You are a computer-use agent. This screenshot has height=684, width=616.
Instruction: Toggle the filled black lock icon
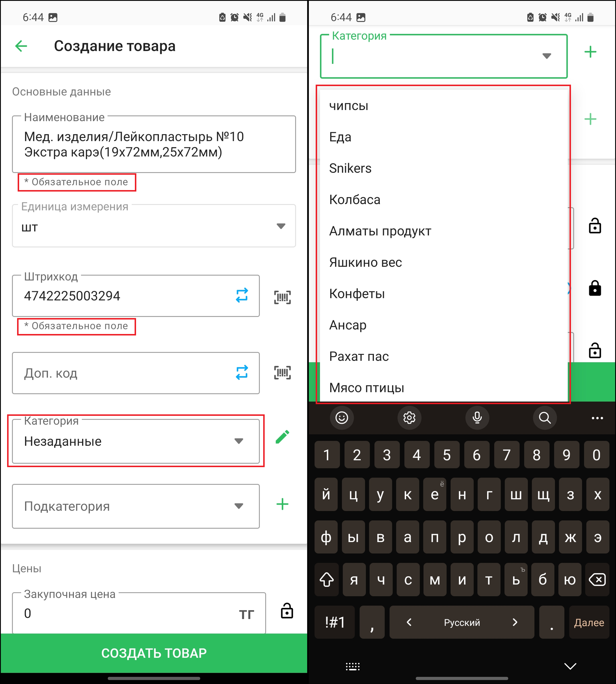[x=595, y=288]
